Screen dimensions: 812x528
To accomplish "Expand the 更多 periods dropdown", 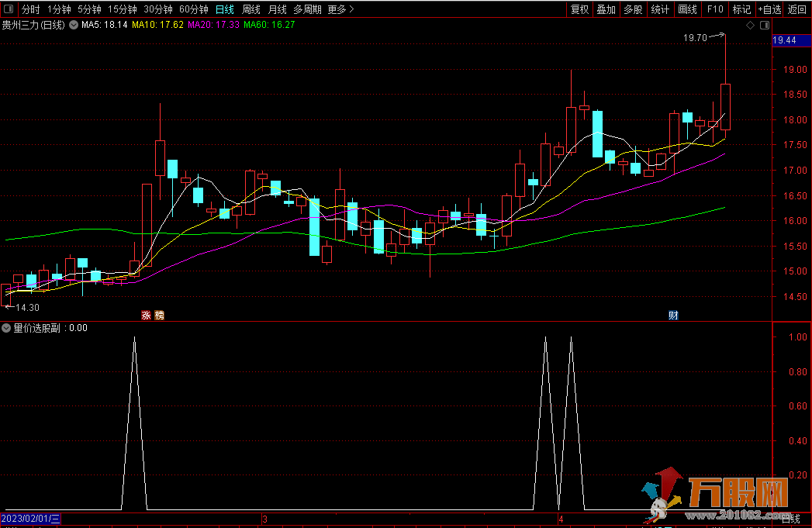I will (x=340, y=9).
